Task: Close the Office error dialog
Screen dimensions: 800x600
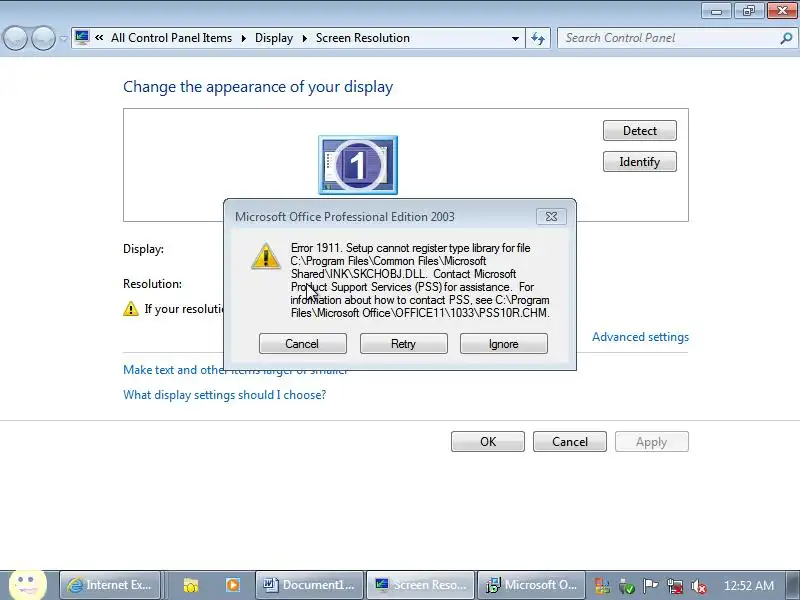Action: click(x=551, y=216)
